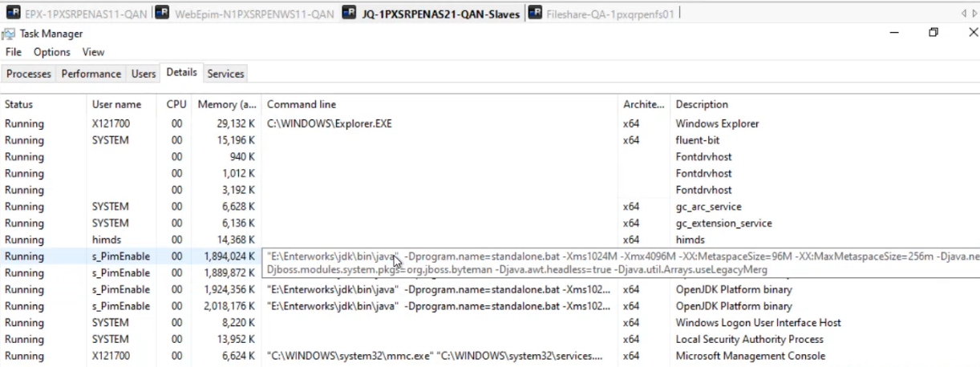Switch to the Performance tab

click(x=91, y=74)
